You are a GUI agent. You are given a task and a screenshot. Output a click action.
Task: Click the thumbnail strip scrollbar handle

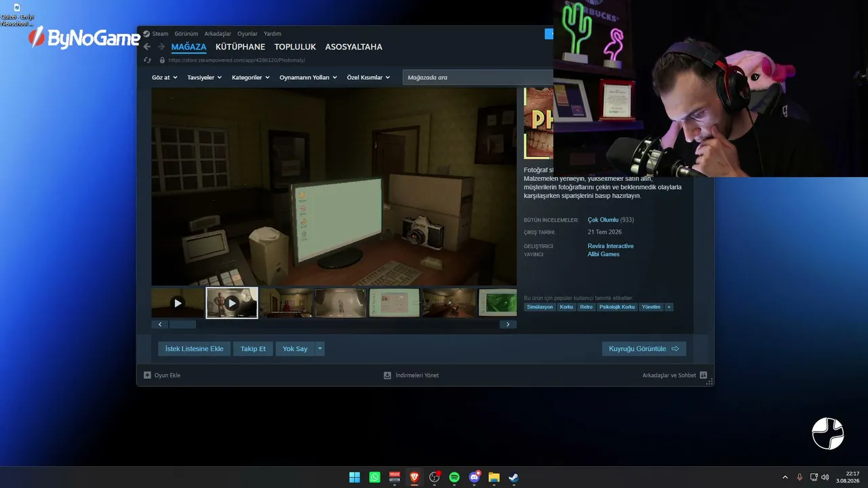click(182, 325)
